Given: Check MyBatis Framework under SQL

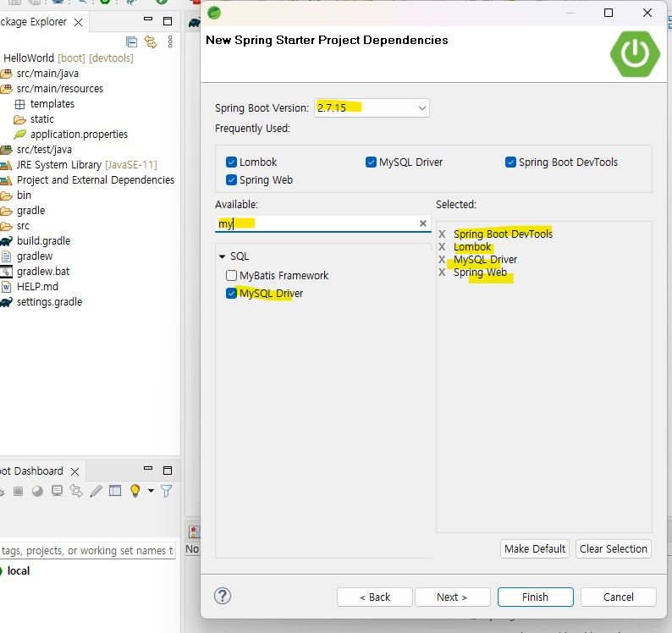Looking at the screenshot, I should pyautogui.click(x=231, y=275).
